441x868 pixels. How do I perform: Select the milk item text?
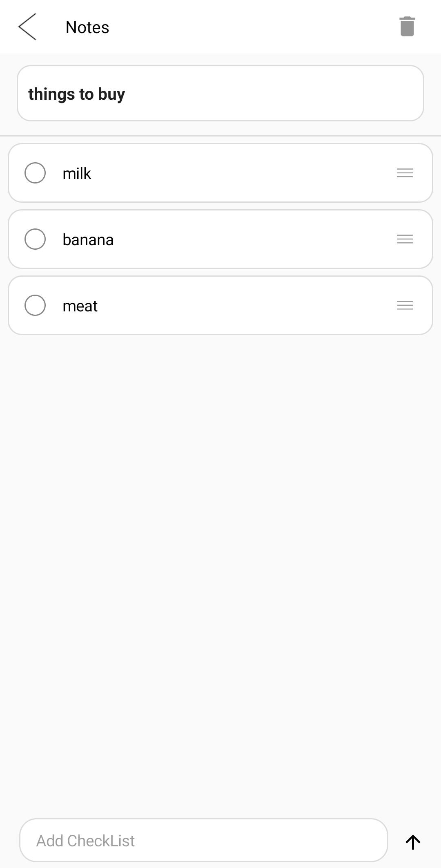tap(77, 174)
